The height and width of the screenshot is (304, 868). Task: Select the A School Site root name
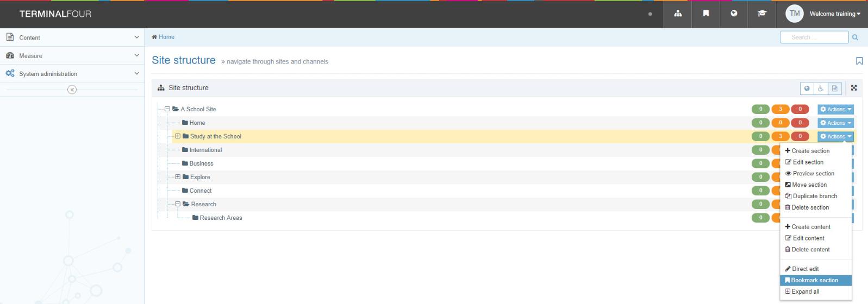click(x=198, y=109)
